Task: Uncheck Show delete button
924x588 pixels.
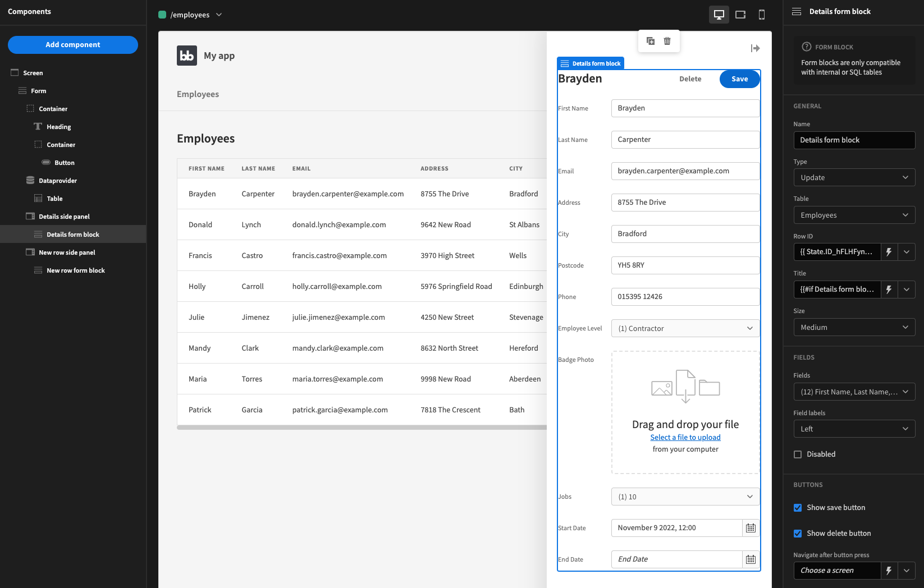Action: click(798, 534)
